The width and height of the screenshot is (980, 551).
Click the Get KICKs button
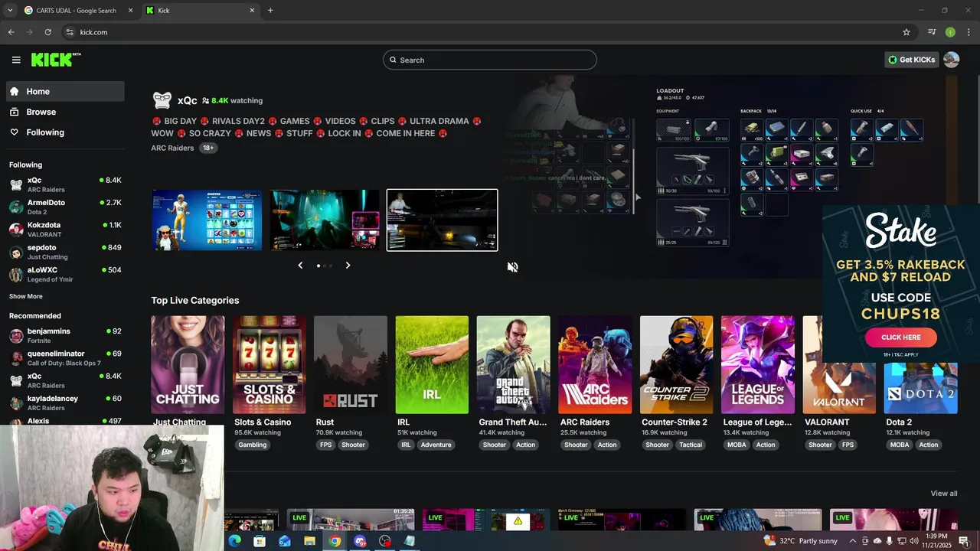click(x=911, y=60)
